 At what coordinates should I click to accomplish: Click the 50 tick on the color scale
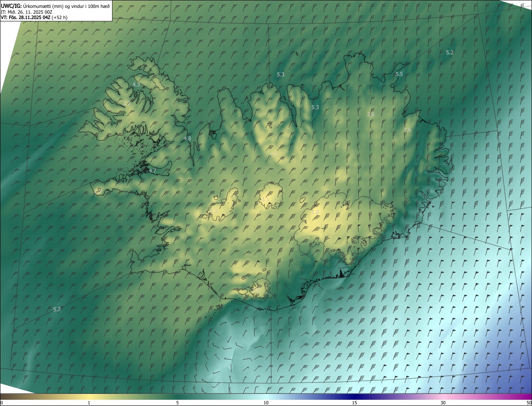(528, 403)
